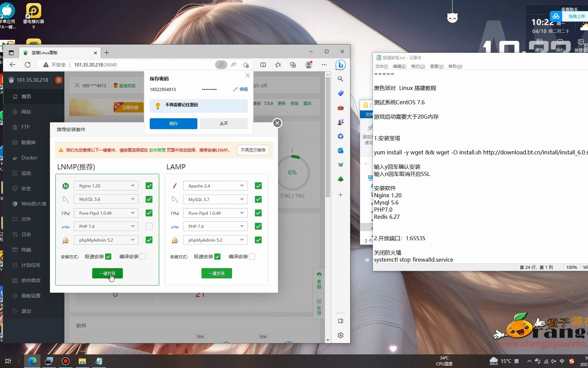Screen dimensions: 588x368
Task: Add a sidebar app with the plus icon
Action: tap(340, 195)
